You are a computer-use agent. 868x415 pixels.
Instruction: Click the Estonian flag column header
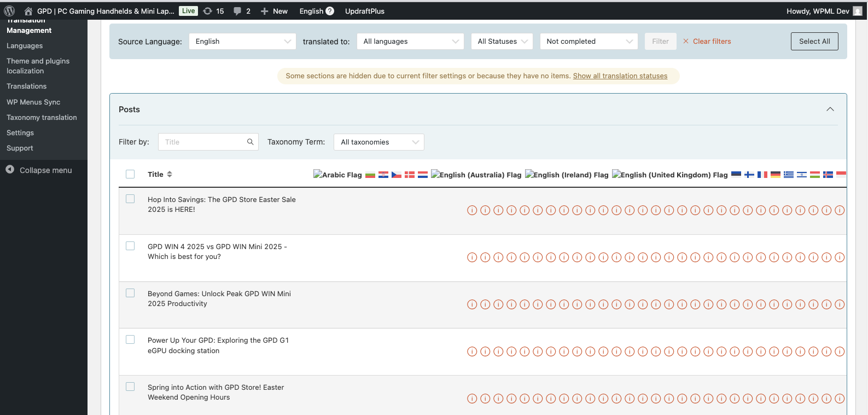pyautogui.click(x=736, y=175)
